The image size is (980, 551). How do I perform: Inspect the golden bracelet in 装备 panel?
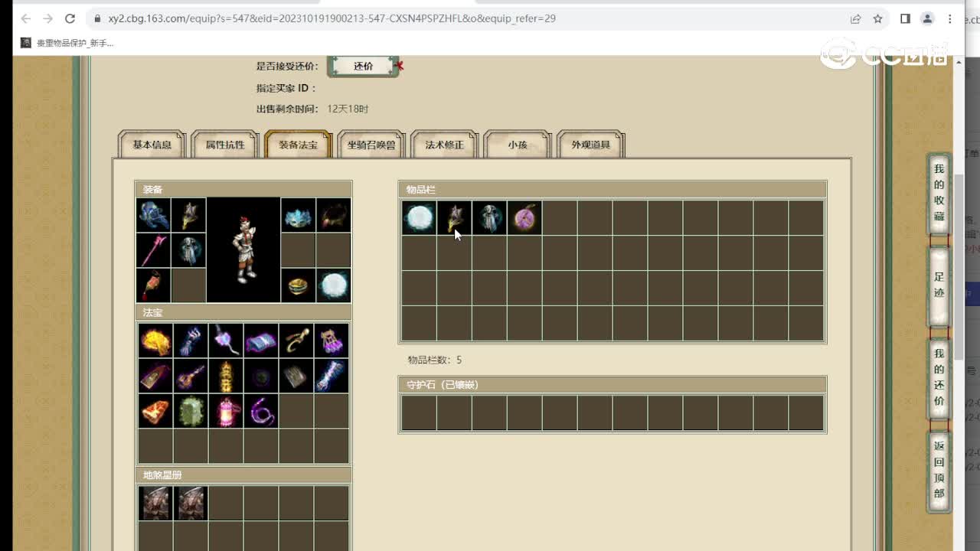click(299, 285)
